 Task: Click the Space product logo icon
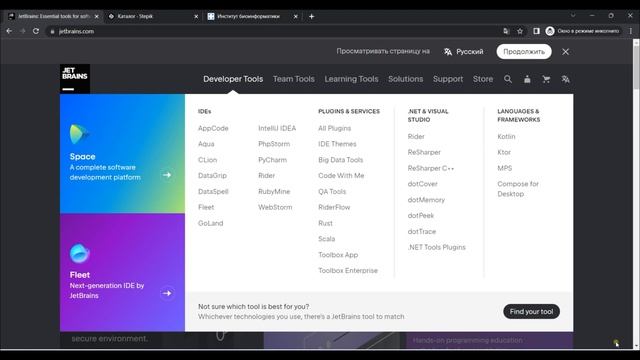click(x=79, y=134)
